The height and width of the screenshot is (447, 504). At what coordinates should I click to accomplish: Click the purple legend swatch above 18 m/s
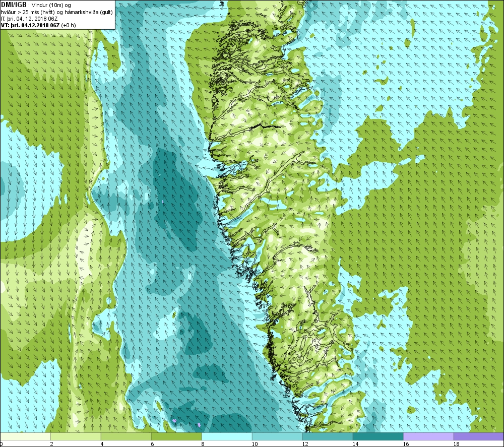[x=479, y=436]
